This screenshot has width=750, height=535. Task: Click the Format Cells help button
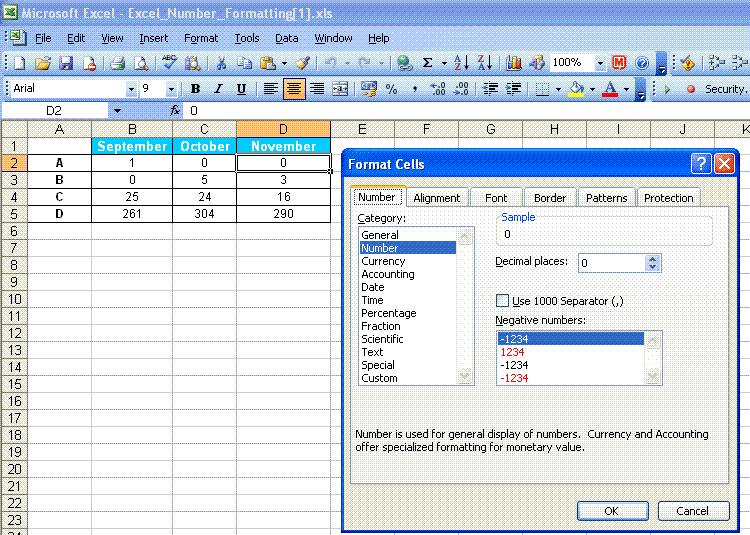click(x=701, y=164)
